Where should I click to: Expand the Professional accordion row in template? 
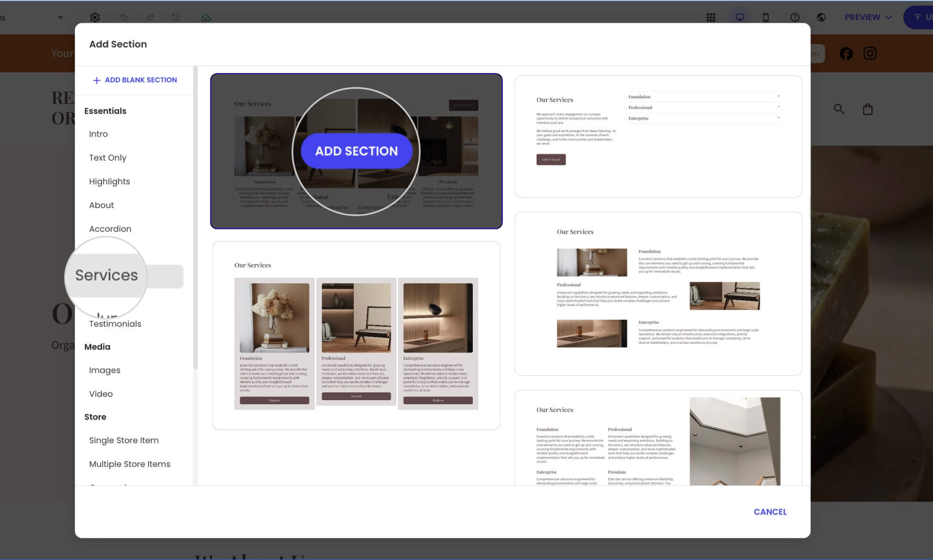coord(703,108)
